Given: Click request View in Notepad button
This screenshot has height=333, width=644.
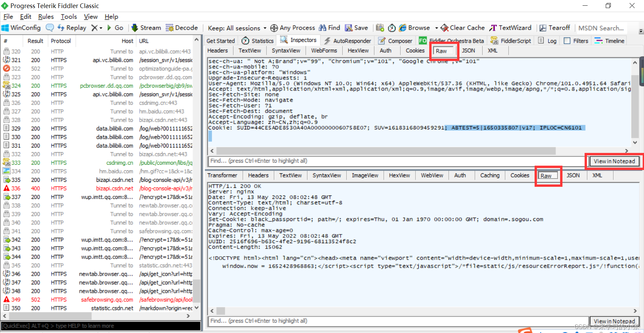Looking at the screenshot, I should (614, 161).
